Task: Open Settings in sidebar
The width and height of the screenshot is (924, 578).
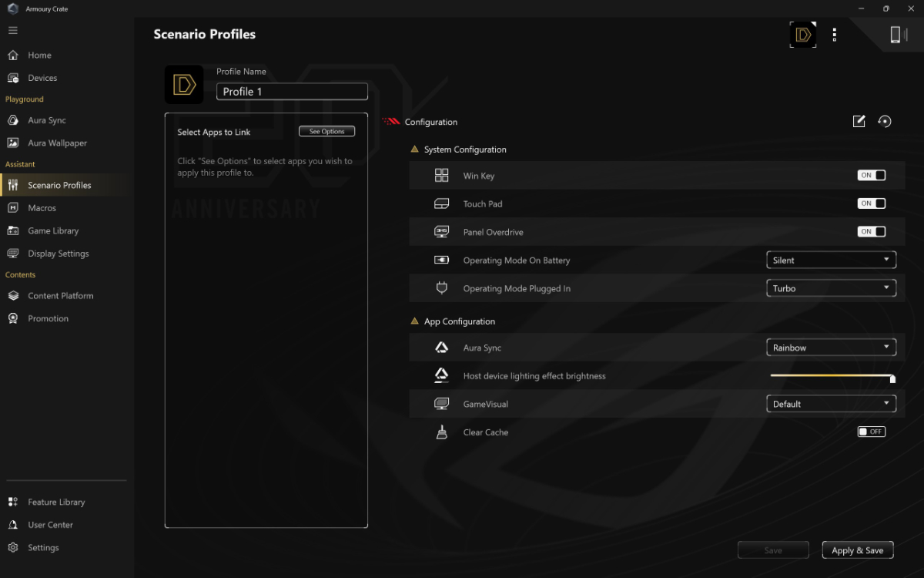Action: pos(43,547)
